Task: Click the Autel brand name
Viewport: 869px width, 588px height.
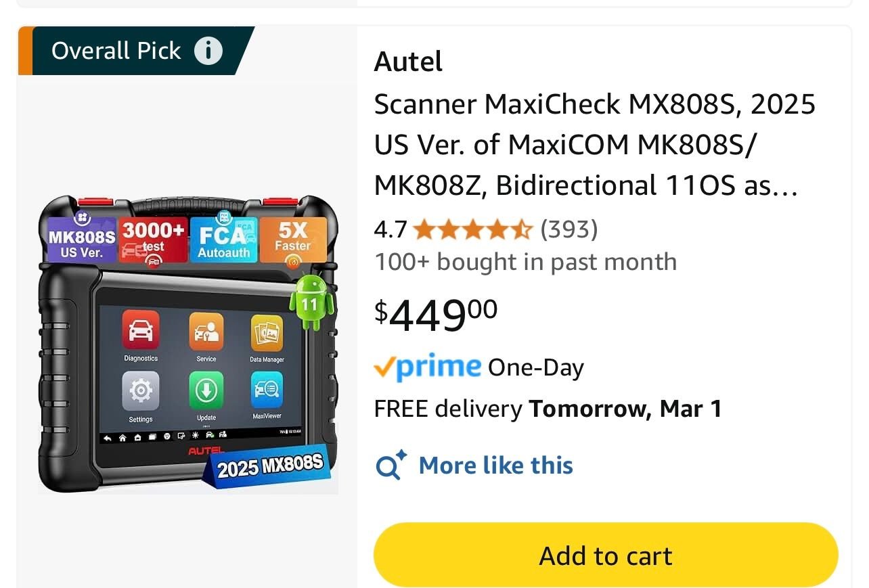Action: tap(408, 62)
